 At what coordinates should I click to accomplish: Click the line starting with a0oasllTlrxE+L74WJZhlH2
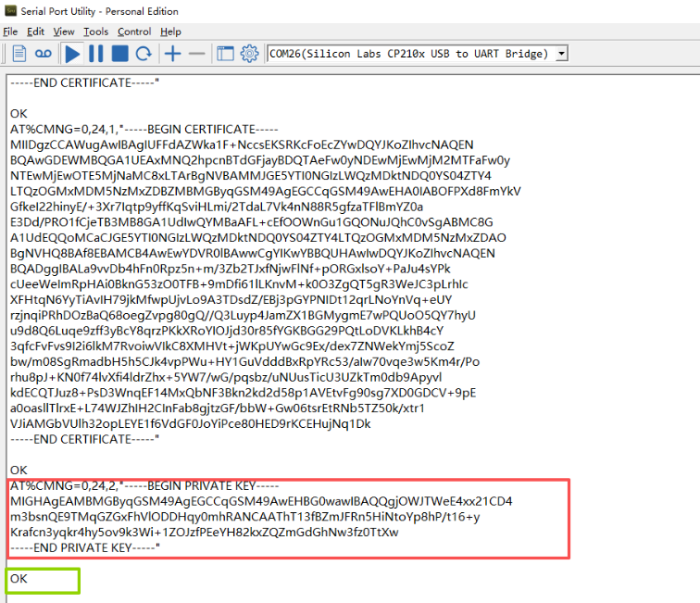[x=218, y=408]
